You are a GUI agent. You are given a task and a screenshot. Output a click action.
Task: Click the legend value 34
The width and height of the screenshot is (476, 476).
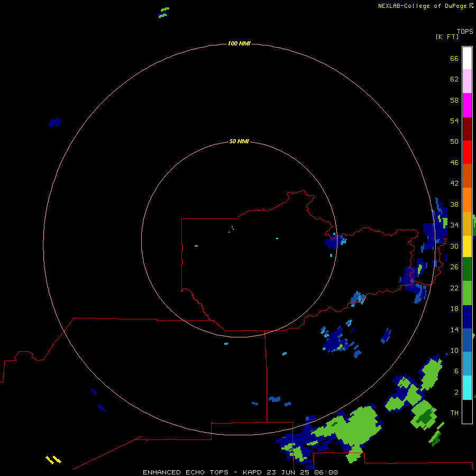(x=454, y=225)
